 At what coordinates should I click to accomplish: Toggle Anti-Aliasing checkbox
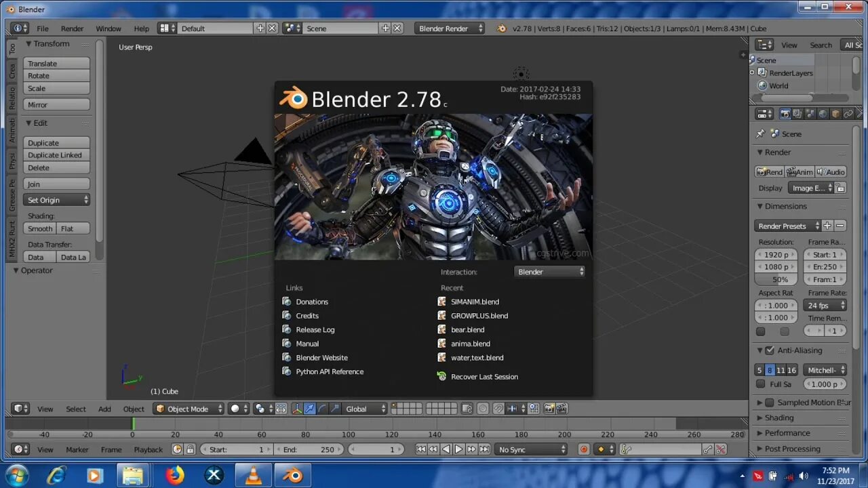[x=770, y=350]
